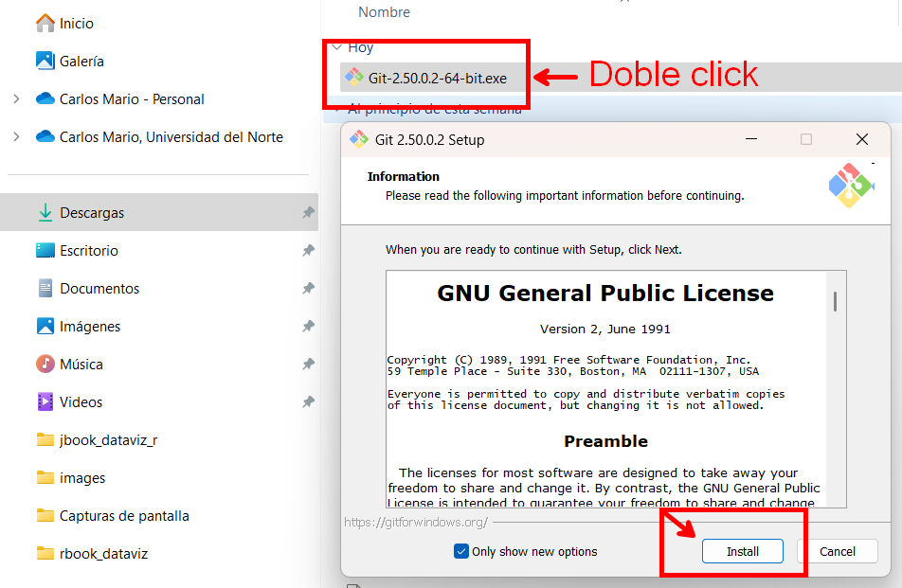The height and width of the screenshot is (588, 902).
Task: Click the Música folder icon
Action: 45,364
